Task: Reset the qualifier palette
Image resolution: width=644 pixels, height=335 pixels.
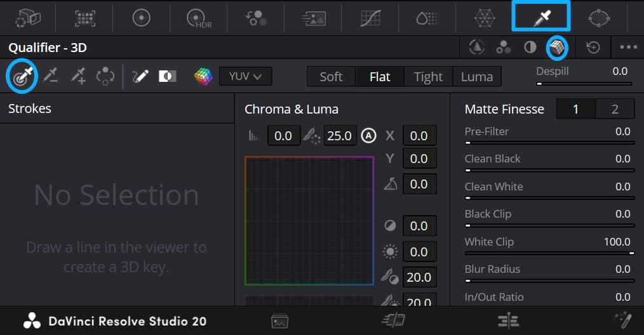Action: click(x=593, y=48)
